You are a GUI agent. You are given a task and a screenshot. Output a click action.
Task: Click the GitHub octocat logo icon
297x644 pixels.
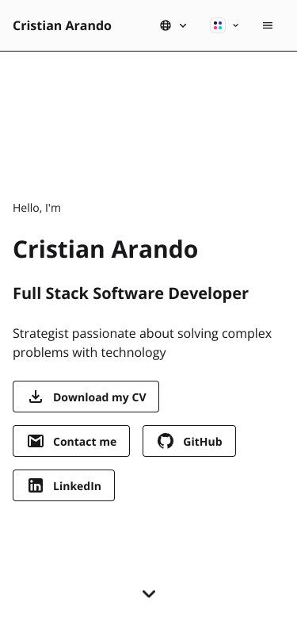tap(166, 441)
